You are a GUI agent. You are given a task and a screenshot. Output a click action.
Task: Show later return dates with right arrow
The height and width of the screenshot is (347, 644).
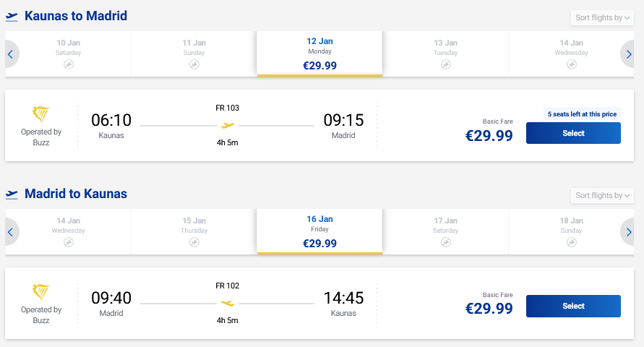629,232
